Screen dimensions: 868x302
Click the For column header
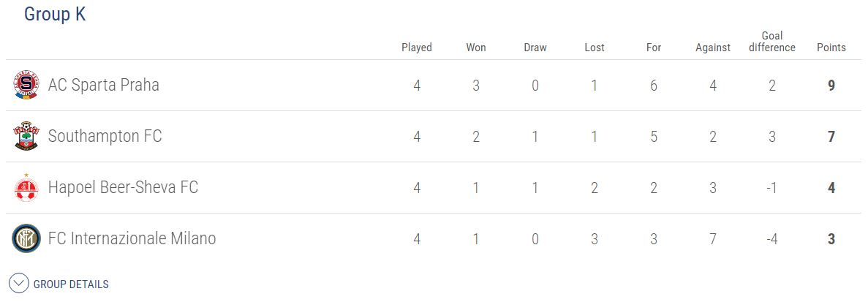[x=654, y=48]
